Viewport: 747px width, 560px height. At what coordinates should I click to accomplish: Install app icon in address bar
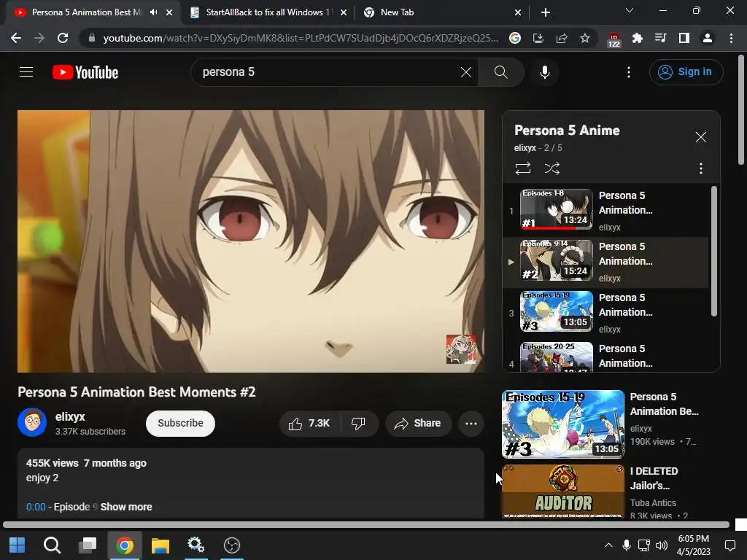(538, 38)
